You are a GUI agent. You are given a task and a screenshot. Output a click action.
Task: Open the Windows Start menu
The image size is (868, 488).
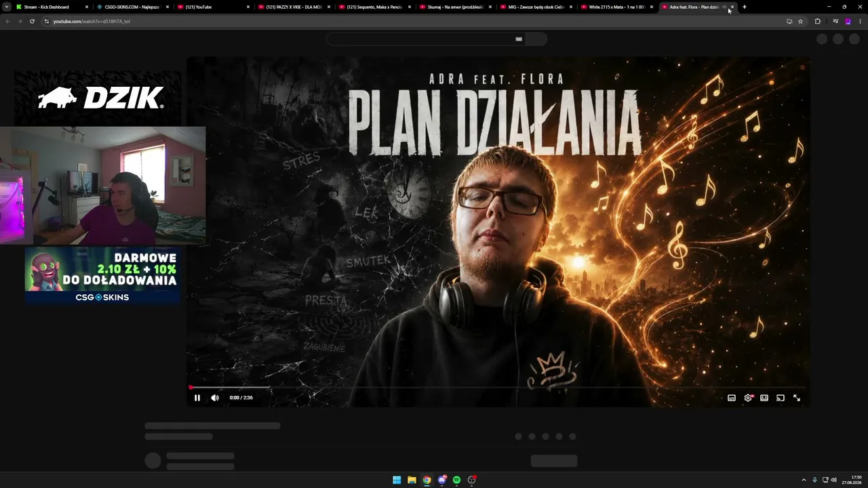tap(397, 480)
